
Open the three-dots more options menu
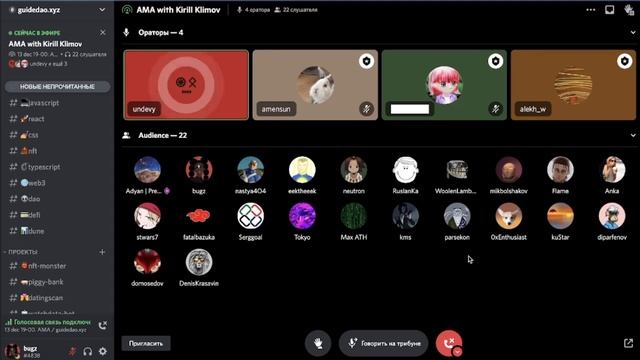pos(591,10)
